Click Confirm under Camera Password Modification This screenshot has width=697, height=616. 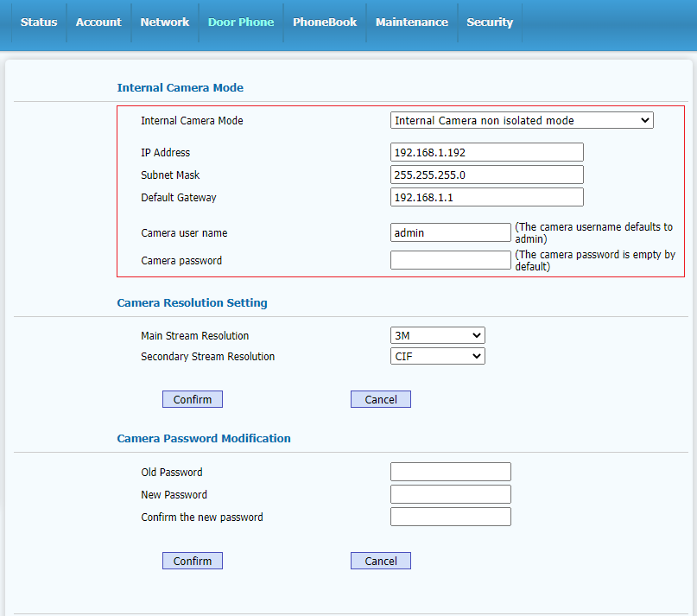[x=193, y=561]
